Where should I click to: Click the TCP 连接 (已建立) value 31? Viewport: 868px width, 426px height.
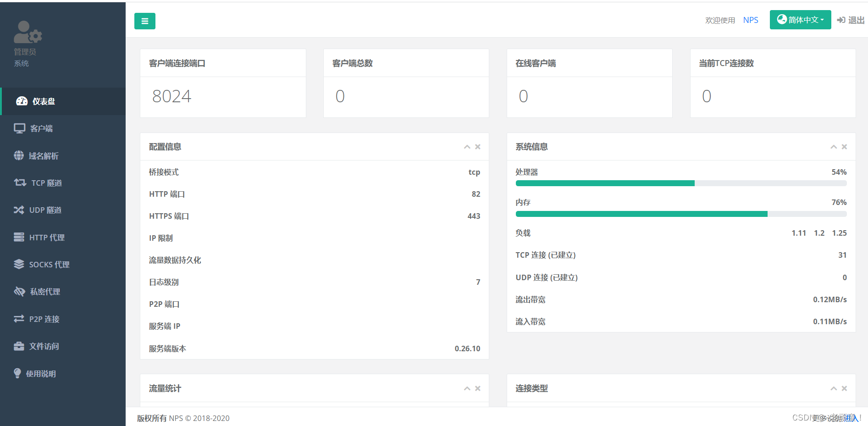point(842,255)
